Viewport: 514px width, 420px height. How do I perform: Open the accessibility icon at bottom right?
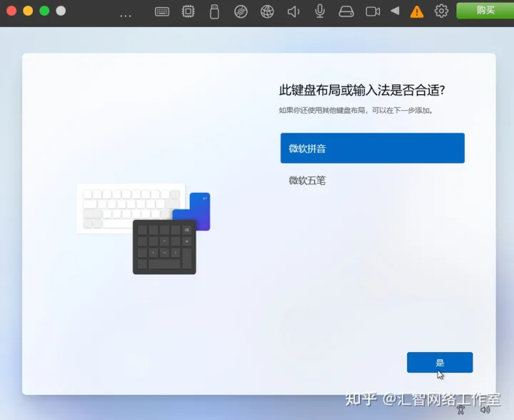click(461, 410)
